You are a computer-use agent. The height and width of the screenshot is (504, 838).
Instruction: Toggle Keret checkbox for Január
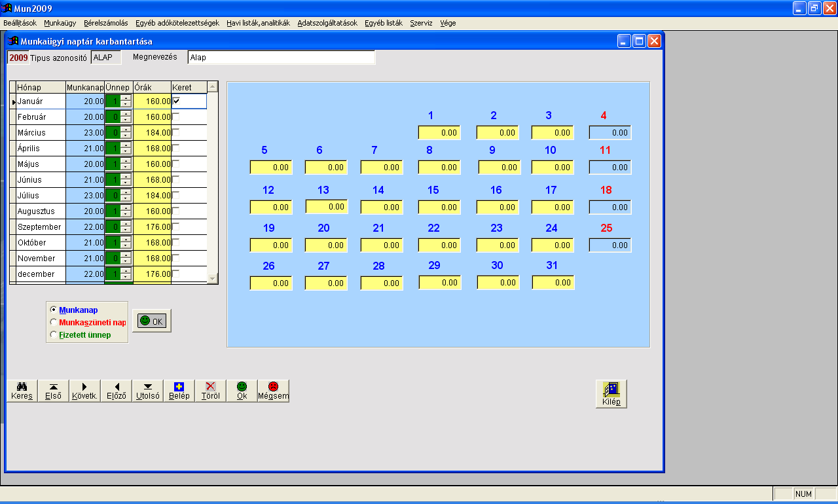click(x=176, y=101)
